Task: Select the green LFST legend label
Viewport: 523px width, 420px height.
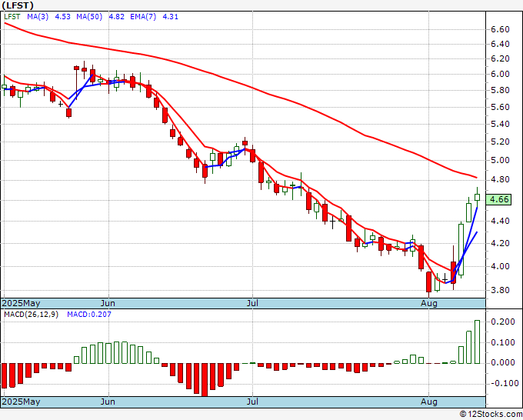Action: click(12, 17)
